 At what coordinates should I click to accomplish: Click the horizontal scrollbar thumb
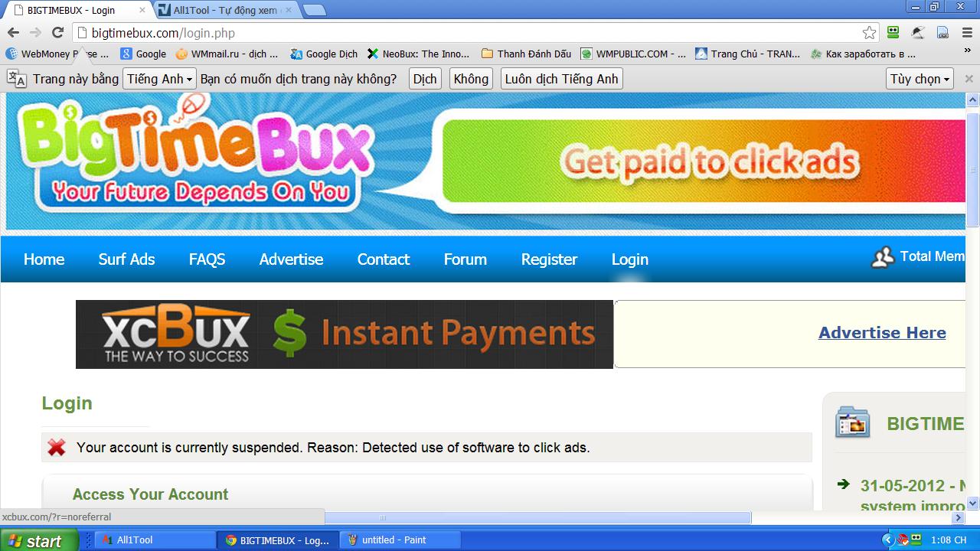383,517
